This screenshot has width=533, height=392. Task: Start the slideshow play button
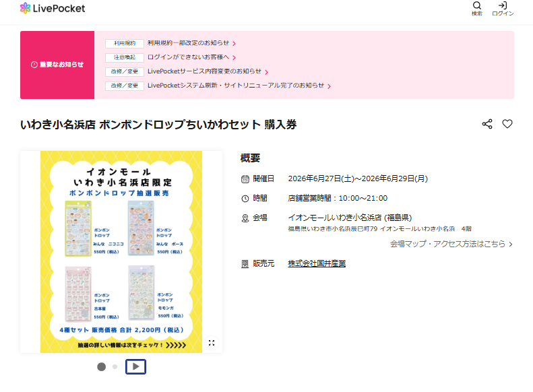click(135, 366)
